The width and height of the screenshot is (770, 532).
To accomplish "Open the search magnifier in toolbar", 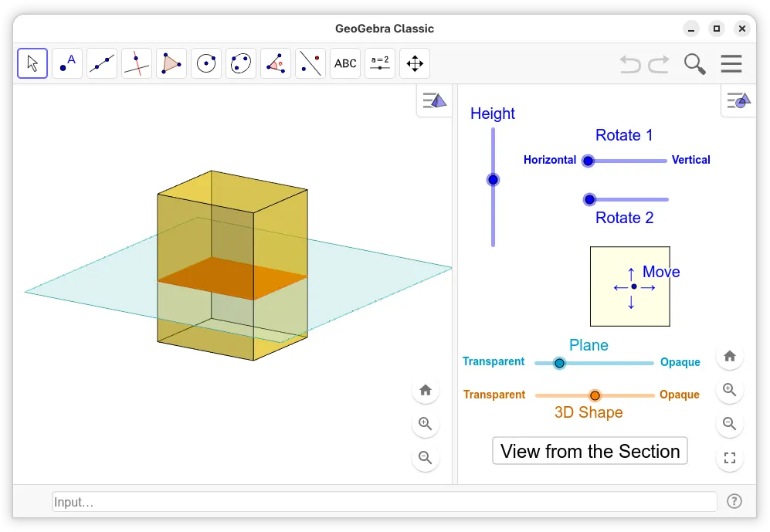I will click(695, 63).
